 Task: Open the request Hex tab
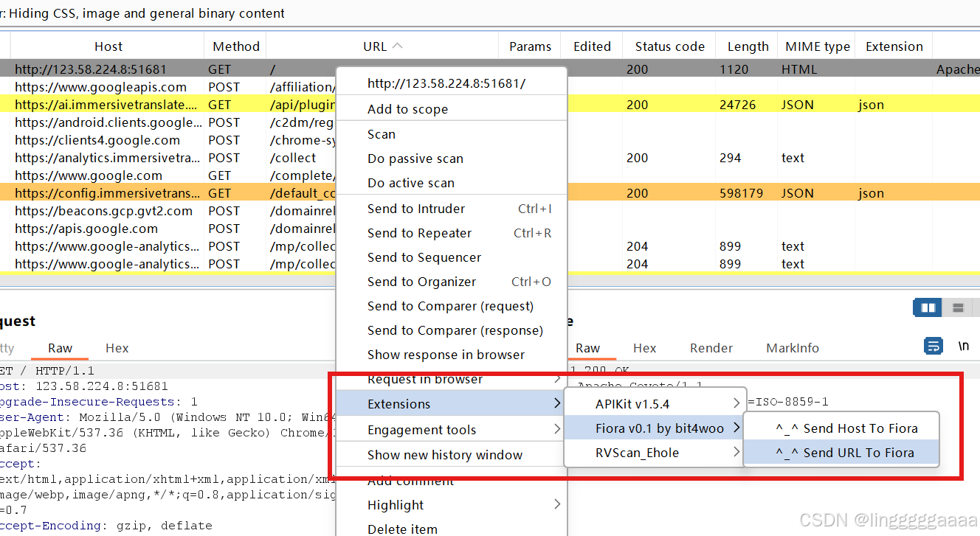(117, 348)
